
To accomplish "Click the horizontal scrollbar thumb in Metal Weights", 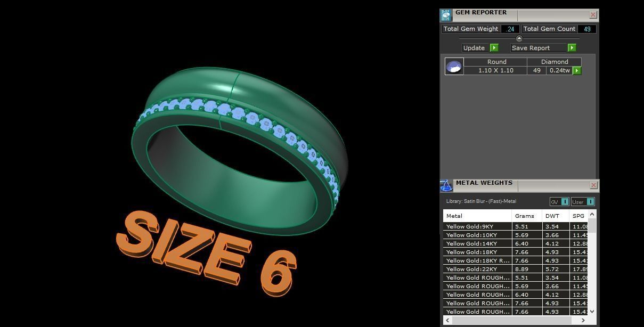I will (x=511, y=320).
